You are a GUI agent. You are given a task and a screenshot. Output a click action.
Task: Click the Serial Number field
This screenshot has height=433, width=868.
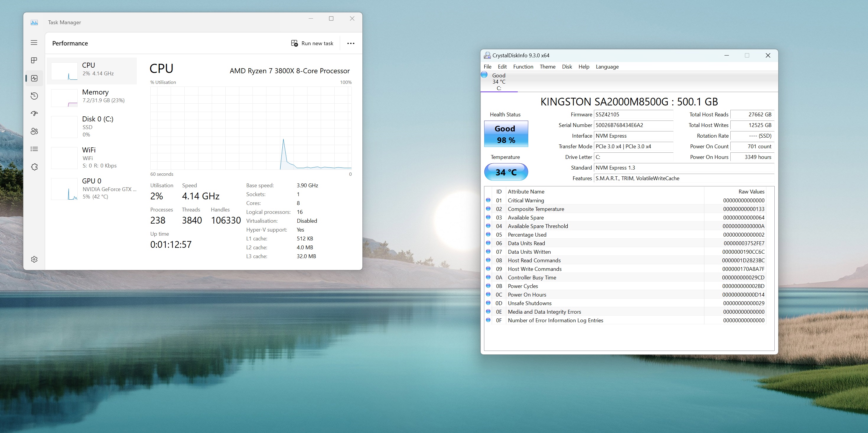[x=634, y=125]
